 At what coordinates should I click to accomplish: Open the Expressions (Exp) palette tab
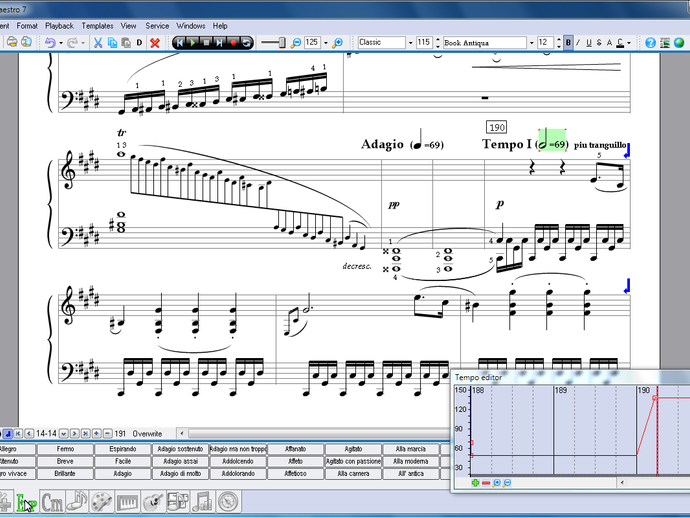click(x=26, y=502)
